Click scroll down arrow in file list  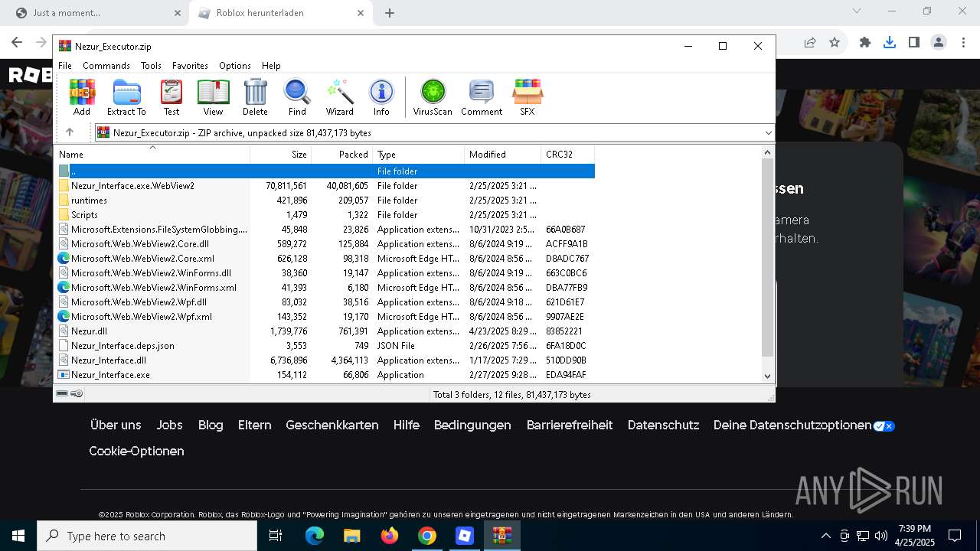(x=768, y=376)
